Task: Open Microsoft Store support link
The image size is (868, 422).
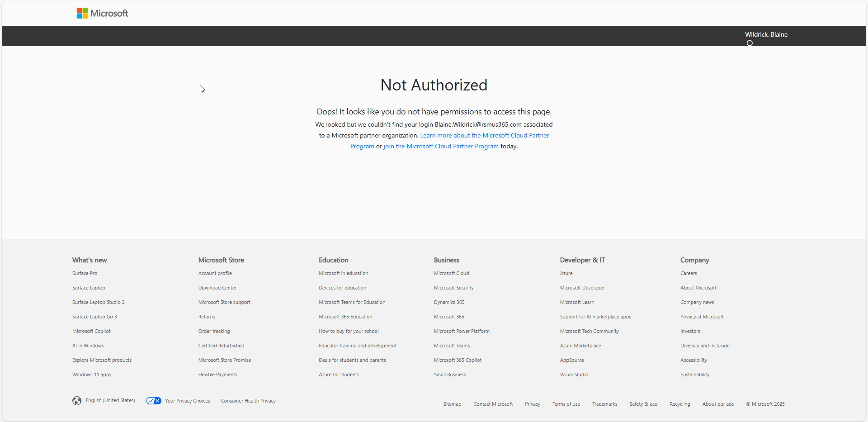Action: click(224, 302)
